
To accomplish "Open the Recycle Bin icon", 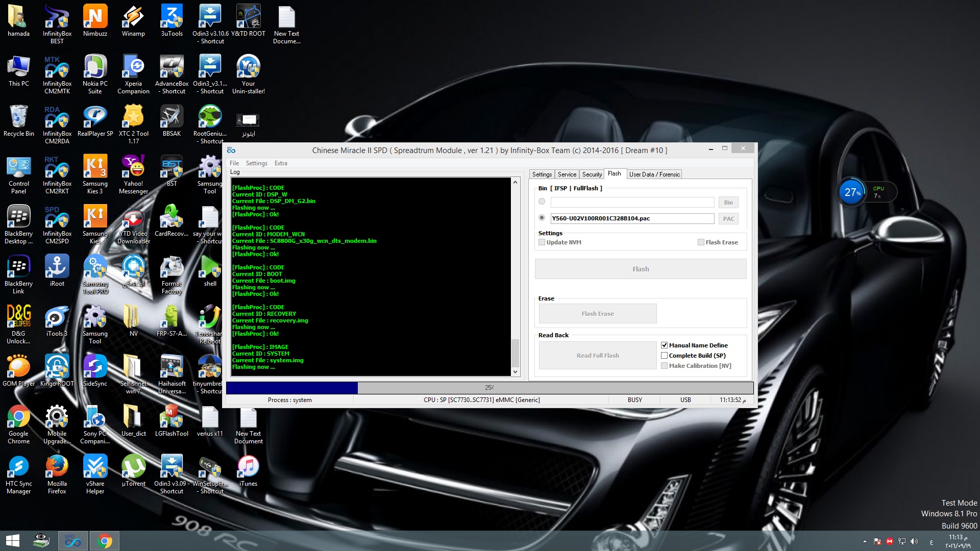I will pyautogui.click(x=18, y=121).
